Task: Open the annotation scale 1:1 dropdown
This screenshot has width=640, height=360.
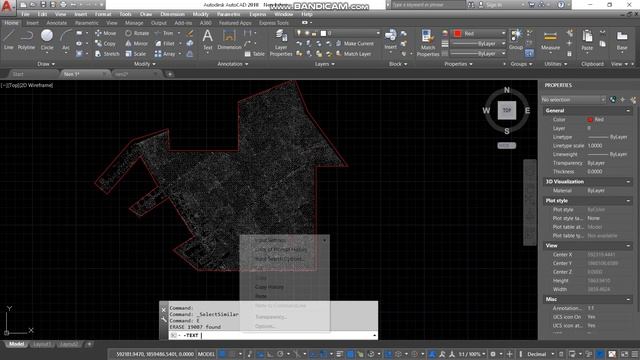Action: click(x=472, y=354)
